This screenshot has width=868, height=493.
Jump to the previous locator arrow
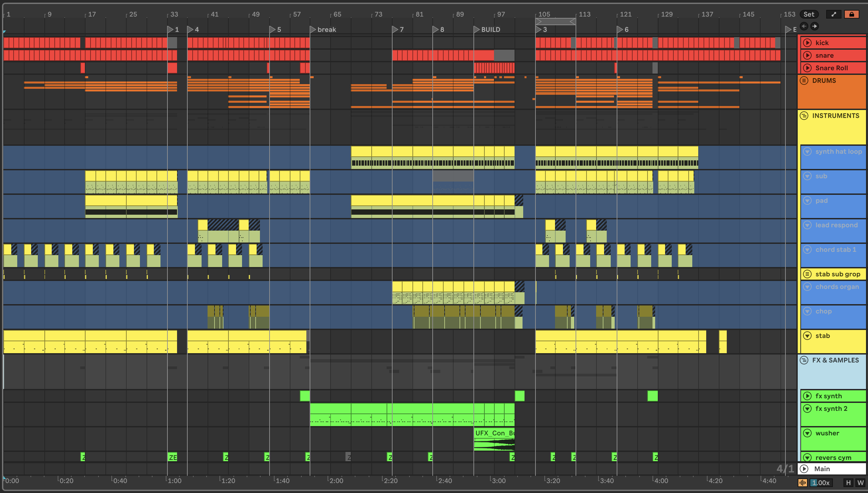click(x=804, y=26)
